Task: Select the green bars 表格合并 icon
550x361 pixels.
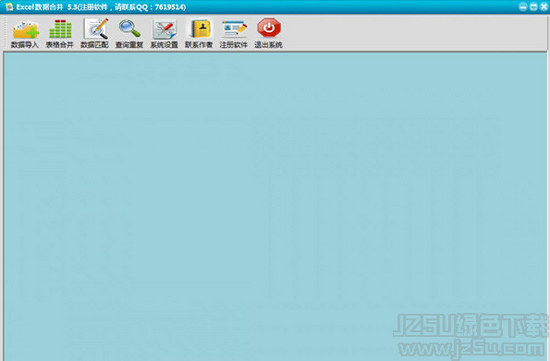Action: click(60, 29)
